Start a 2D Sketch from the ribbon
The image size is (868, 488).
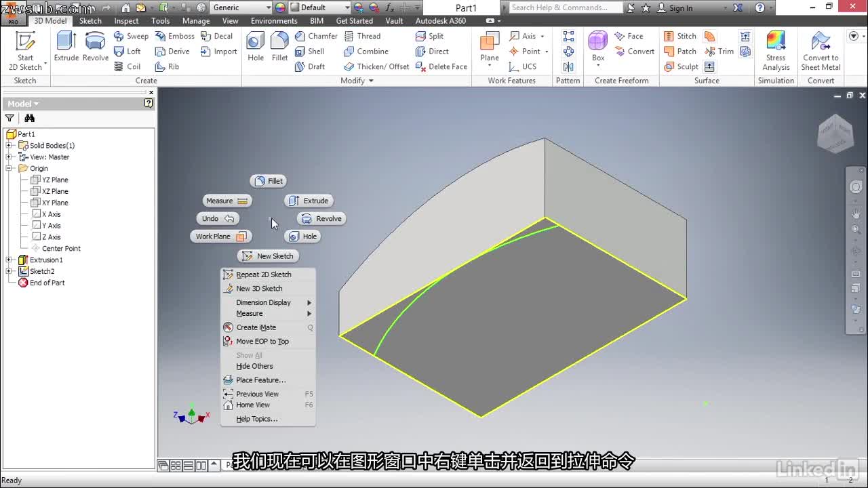[25, 51]
